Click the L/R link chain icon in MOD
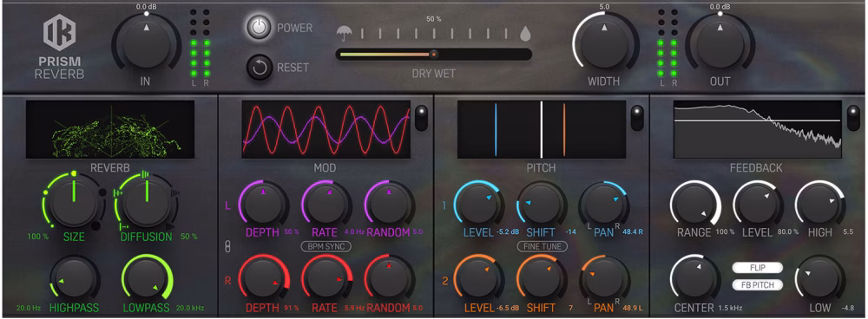The image size is (868, 319). (x=227, y=246)
